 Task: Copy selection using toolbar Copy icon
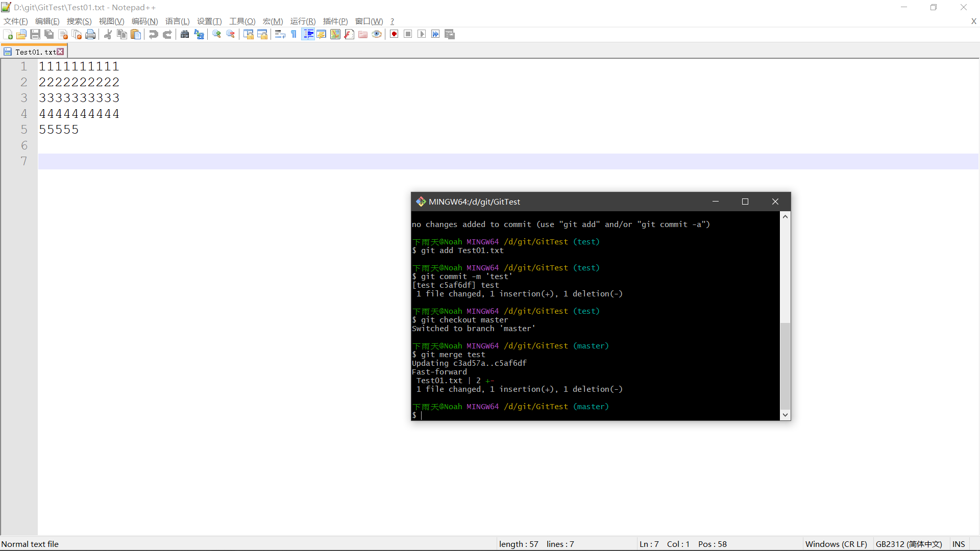click(x=121, y=34)
